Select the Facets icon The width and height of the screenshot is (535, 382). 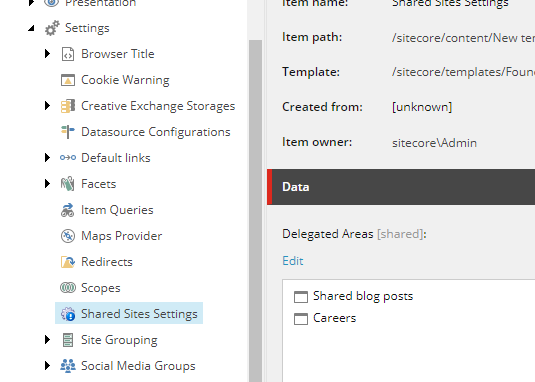click(68, 184)
